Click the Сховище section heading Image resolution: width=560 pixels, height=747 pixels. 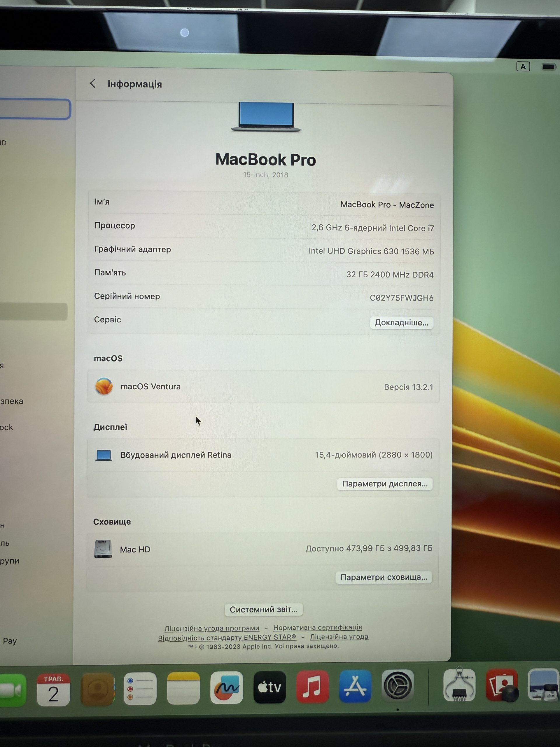112,521
